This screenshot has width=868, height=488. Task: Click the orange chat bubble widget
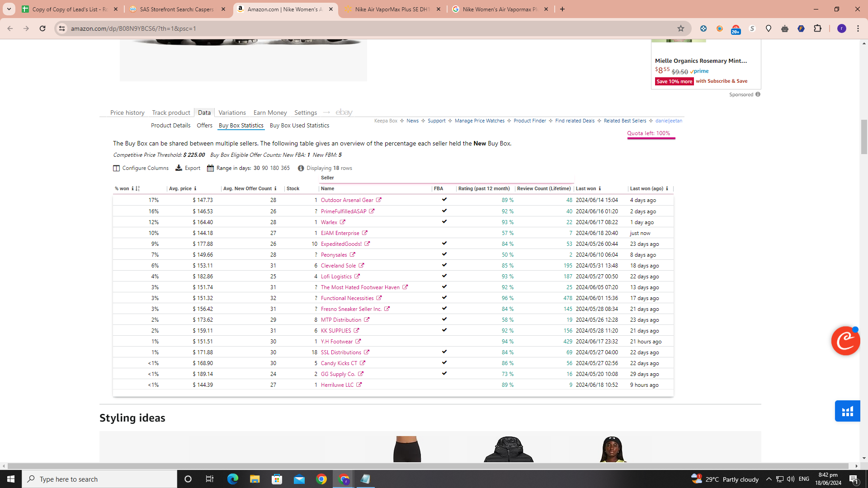tap(845, 341)
